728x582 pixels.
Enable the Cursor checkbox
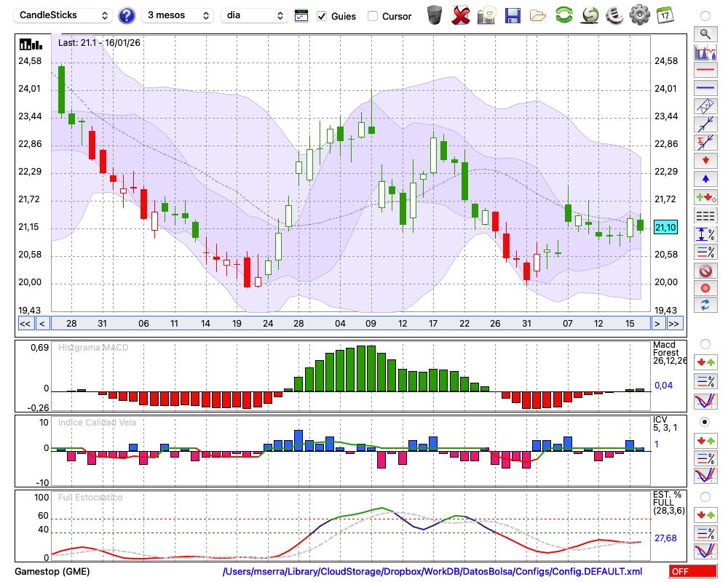(373, 16)
